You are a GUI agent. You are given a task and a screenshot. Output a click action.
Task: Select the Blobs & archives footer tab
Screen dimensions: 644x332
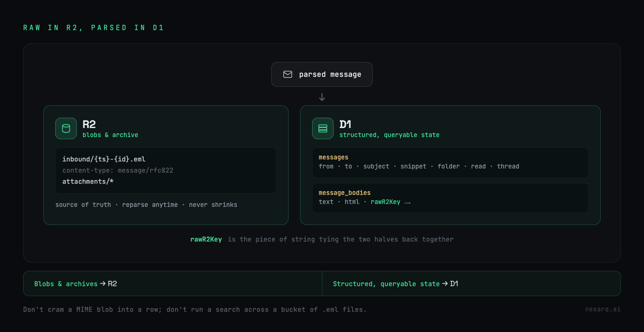pos(173,284)
